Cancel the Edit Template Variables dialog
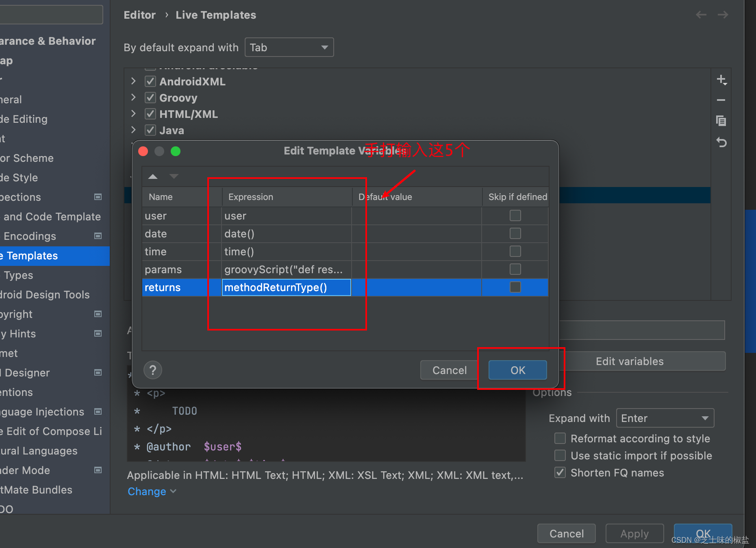This screenshot has height=548, width=756. (x=449, y=370)
